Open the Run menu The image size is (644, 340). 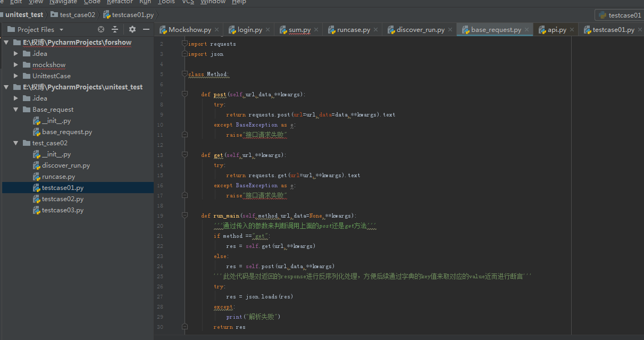[145, 2]
